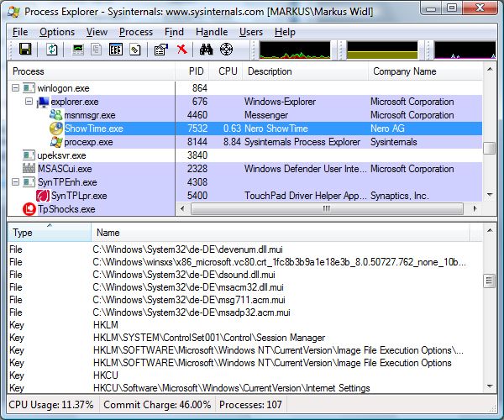Click the I/O history graph

[x=465, y=50]
